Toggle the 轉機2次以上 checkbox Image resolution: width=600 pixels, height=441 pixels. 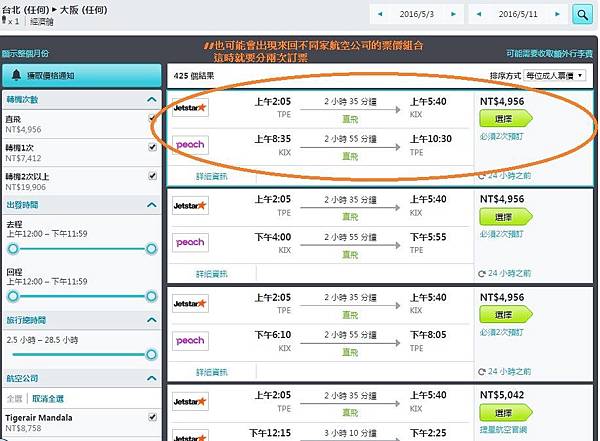[152, 176]
